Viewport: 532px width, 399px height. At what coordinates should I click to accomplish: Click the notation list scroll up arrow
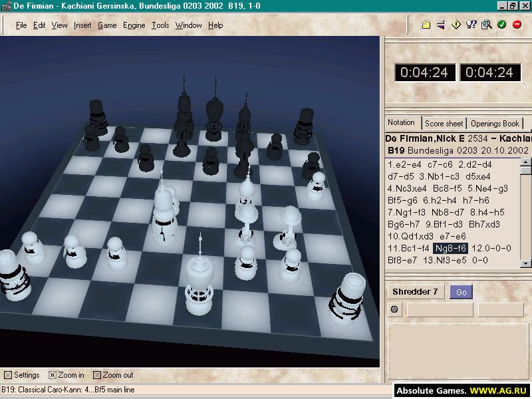coord(525,162)
